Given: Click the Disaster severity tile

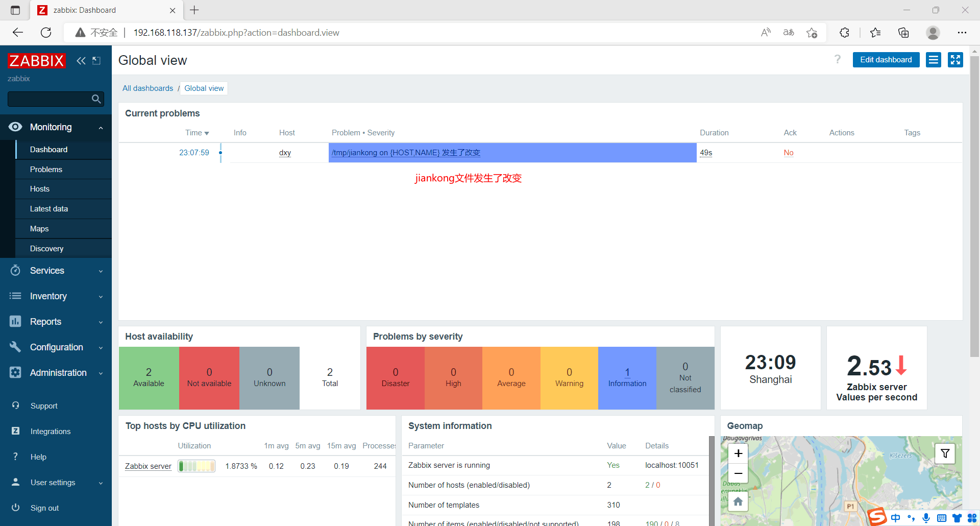Looking at the screenshot, I should [x=396, y=378].
